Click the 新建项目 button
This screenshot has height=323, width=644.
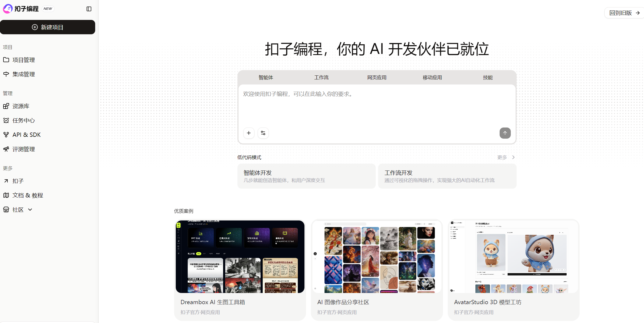[x=48, y=27]
